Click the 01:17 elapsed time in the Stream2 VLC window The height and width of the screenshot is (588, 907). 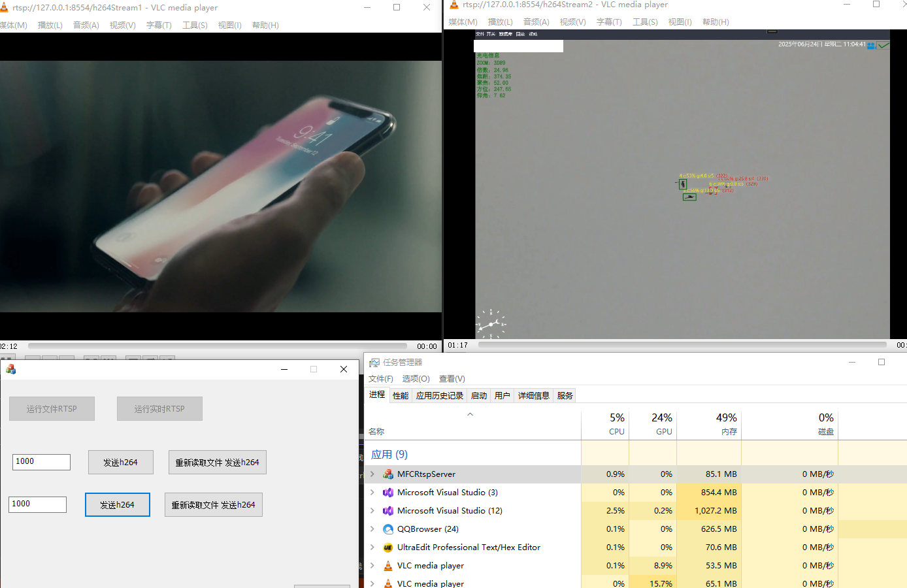(458, 346)
